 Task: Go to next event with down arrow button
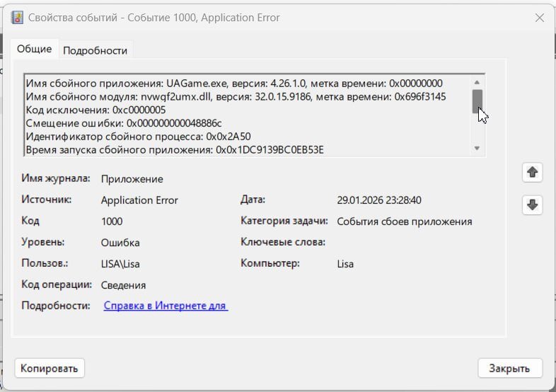[532, 205]
